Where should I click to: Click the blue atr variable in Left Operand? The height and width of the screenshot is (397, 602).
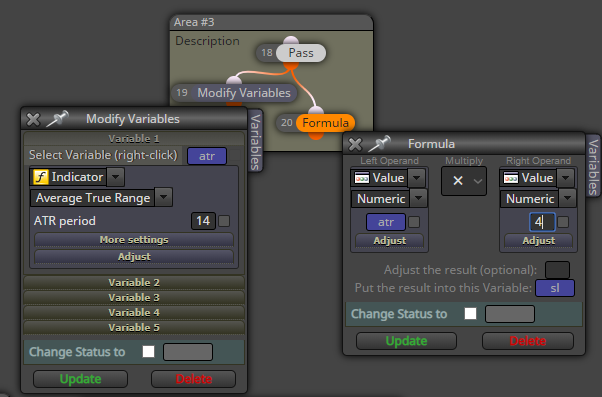[386, 222]
